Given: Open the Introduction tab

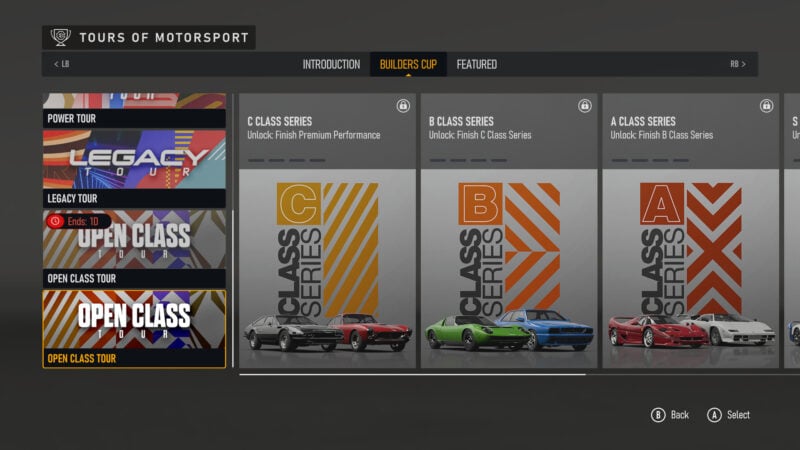Looking at the screenshot, I should [331, 64].
